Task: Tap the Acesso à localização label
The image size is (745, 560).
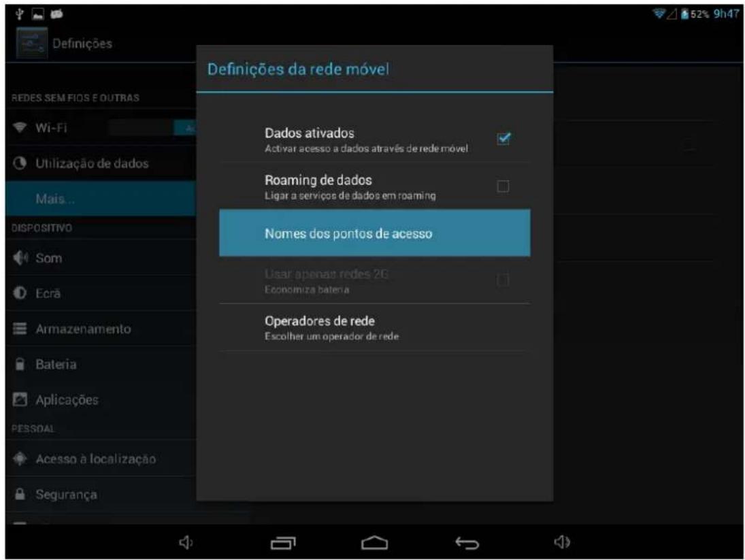Action: coord(95,459)
